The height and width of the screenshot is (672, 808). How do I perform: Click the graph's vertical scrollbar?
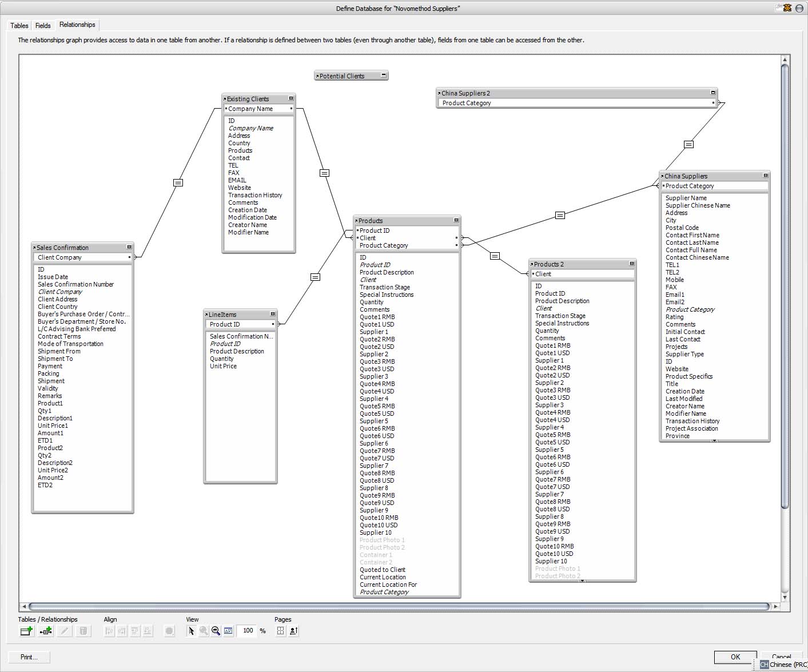point(785,286)
